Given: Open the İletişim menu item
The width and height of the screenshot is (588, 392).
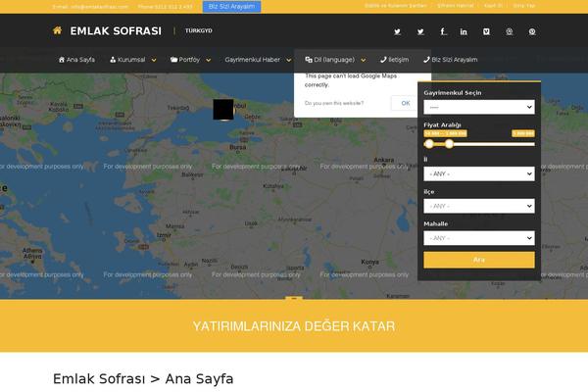Looking at the screenshot, I should point(395,60).
